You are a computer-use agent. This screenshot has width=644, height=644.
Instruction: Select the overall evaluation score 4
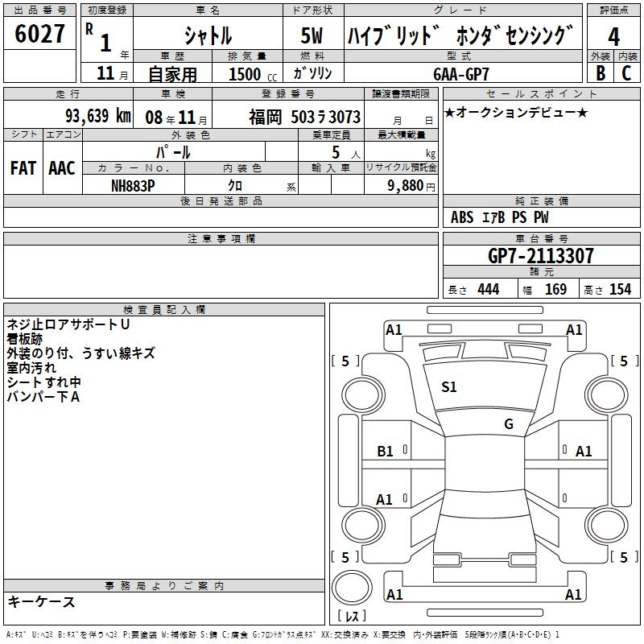coord(613,36)
